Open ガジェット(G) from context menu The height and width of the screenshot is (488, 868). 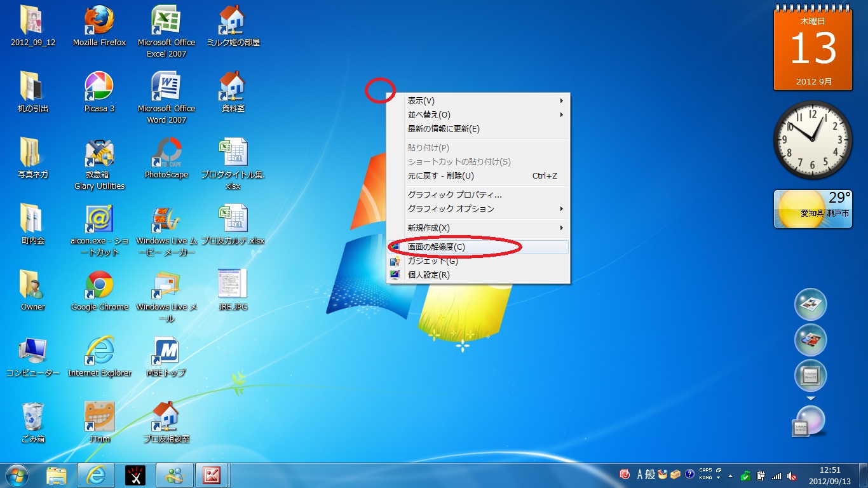pyautogui.click(x=478, y=261)
